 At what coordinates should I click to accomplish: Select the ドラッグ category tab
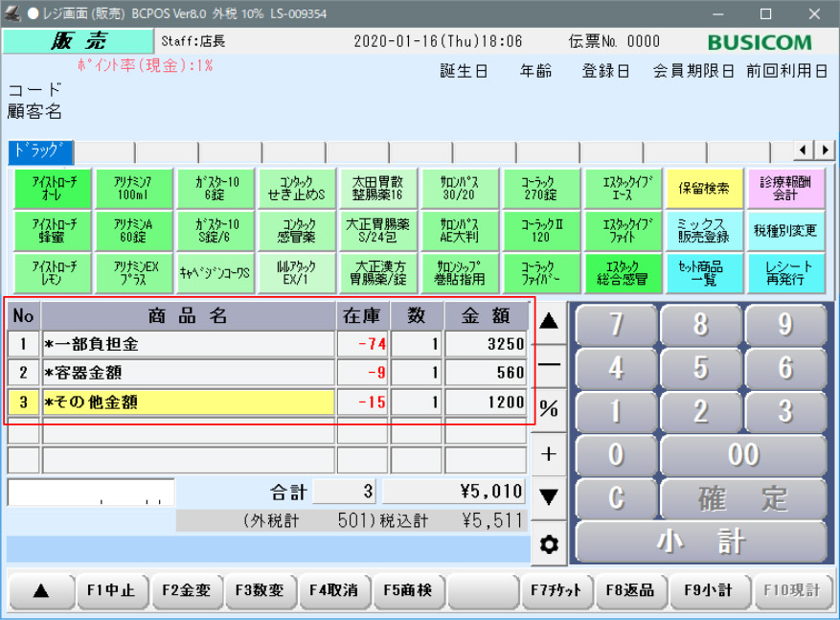(x=41, y=151)
